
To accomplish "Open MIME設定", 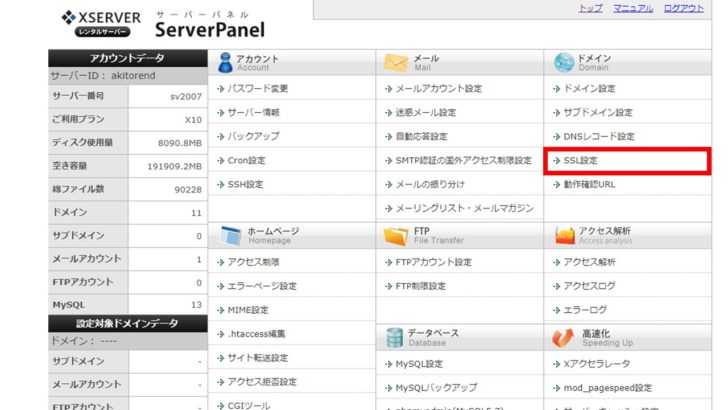I will pyautogui.click(x=248, y=310).
